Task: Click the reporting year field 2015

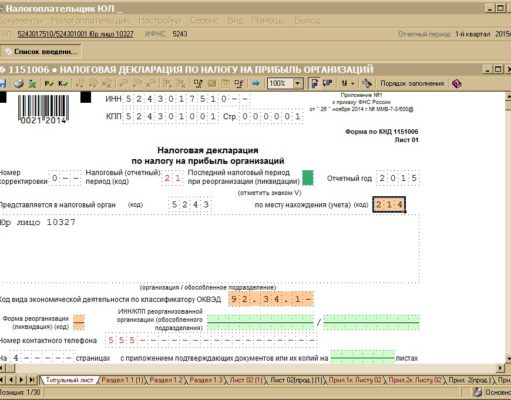Action: pos(398,178)
